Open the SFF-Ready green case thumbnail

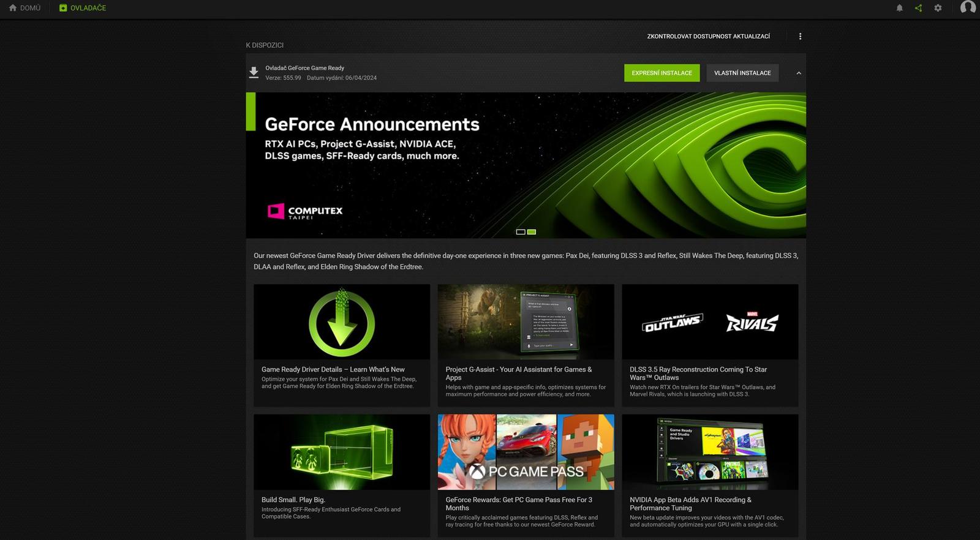click(342, 452)
